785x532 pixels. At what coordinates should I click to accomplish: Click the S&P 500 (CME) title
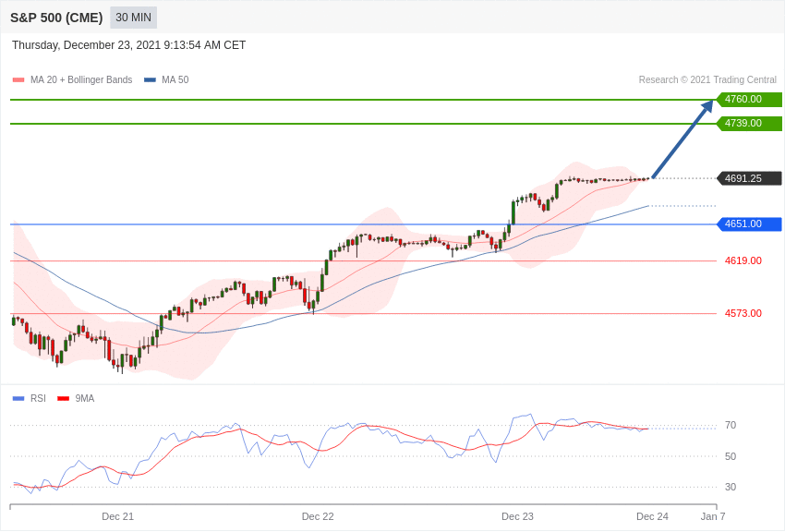(x=56, y=18)
